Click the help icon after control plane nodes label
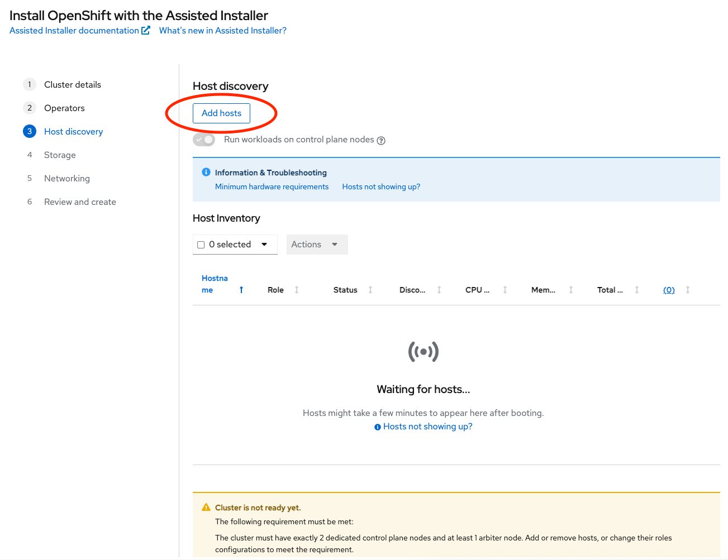The width and height of the screenshot is (728, 560). pos(380,140)
